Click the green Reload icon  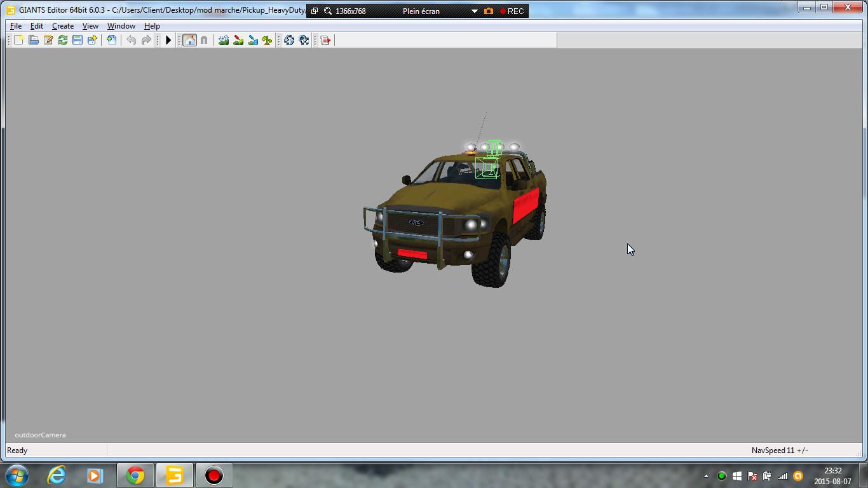(63, 40)
